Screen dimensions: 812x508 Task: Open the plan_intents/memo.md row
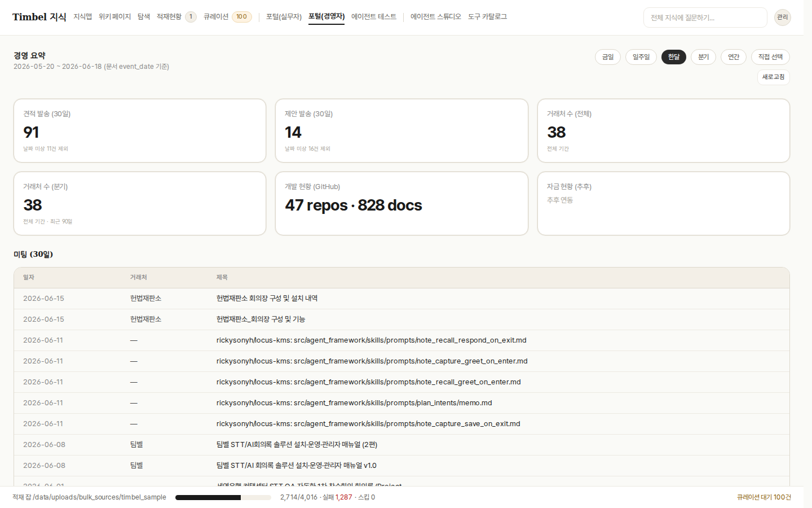401,403
